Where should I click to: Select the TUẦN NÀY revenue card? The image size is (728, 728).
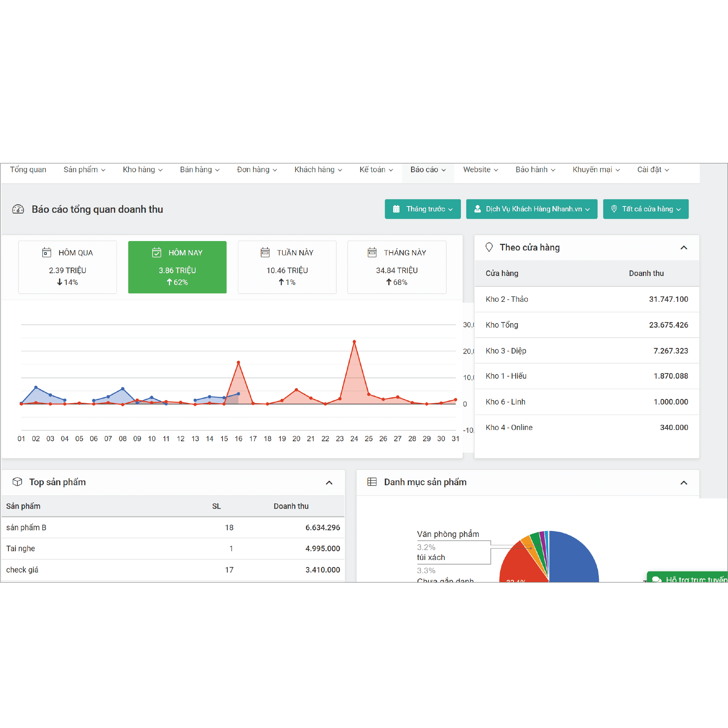(287, 267)
